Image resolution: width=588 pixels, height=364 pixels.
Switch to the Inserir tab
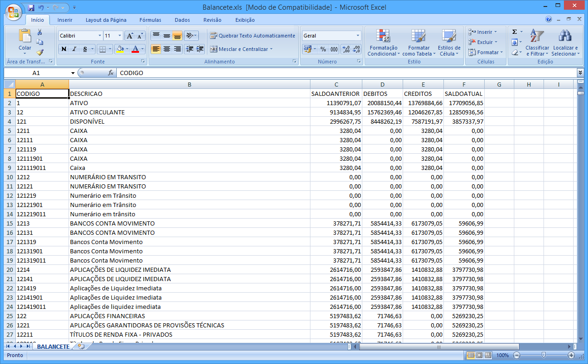[65, 20]
